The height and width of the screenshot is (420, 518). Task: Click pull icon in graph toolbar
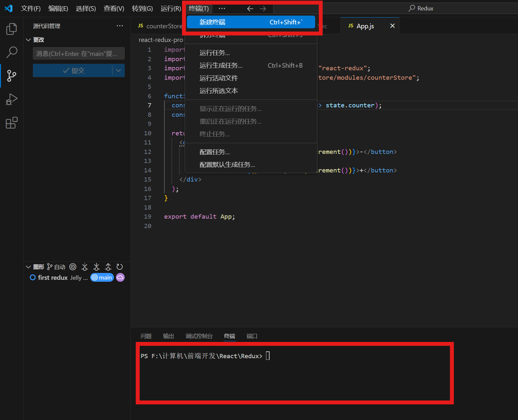tap(96, 267)
